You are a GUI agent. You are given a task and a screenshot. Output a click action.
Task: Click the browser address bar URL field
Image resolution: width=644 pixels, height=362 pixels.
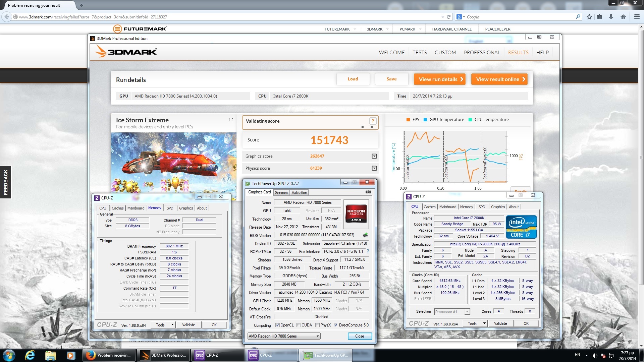point(228,17)
